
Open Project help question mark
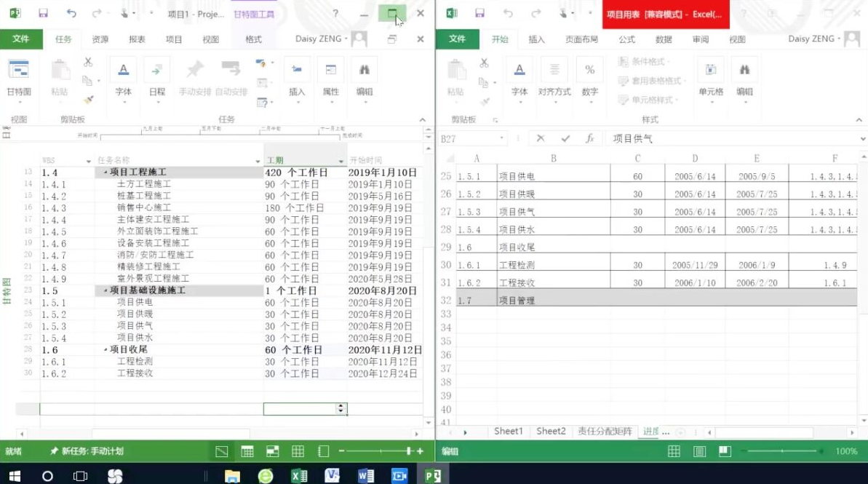(x=335, y=13)
